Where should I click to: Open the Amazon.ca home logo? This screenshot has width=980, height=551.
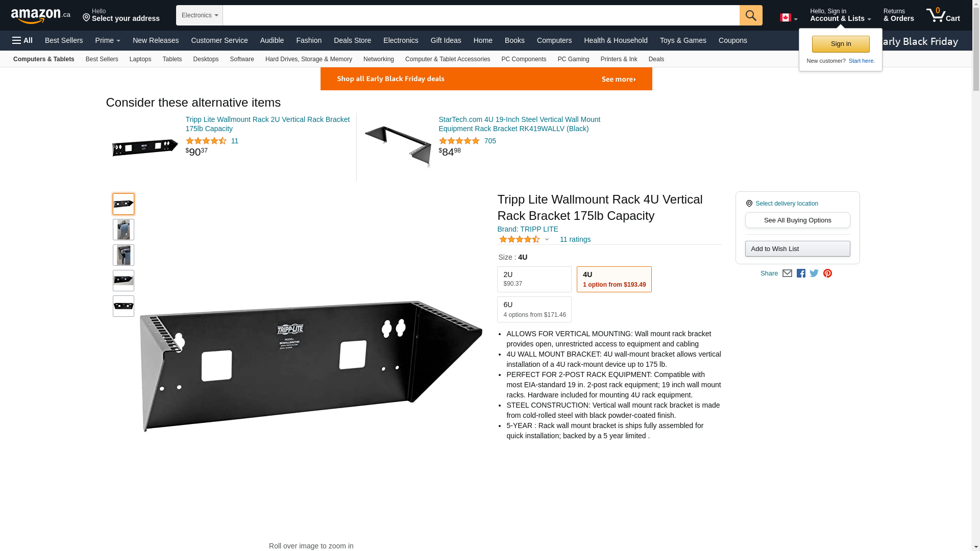41,16
